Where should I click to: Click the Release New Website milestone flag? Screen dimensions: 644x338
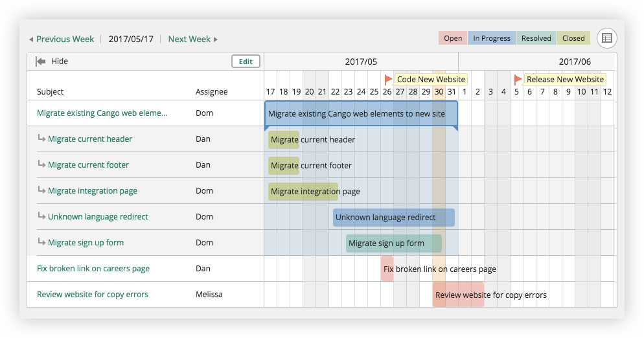click(x=518, y=79)
